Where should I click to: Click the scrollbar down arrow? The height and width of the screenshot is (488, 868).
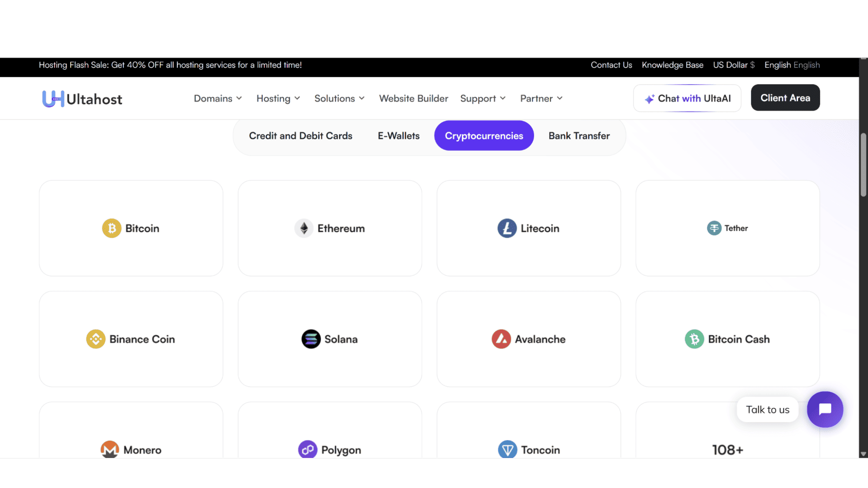[863, 454]
